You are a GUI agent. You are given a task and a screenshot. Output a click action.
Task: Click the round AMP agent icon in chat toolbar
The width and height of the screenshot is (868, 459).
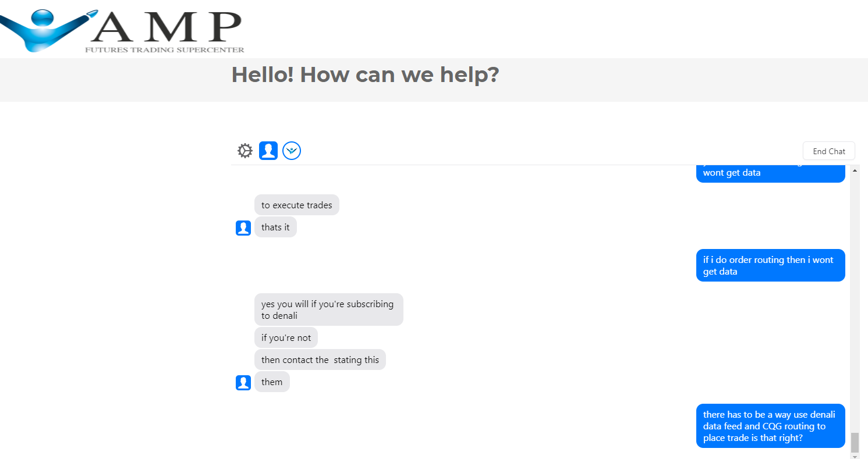click(x=292, y=151)
